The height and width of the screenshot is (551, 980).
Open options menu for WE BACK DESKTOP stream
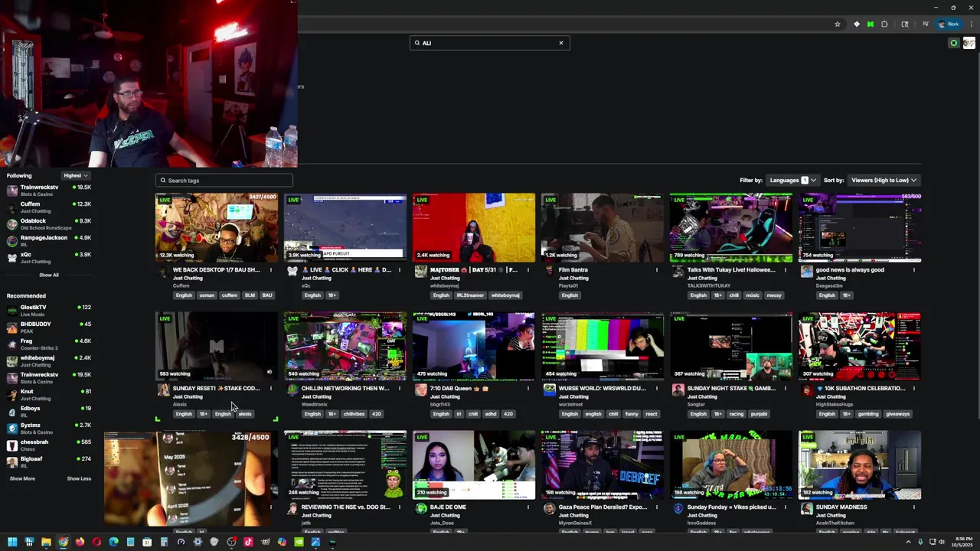[270, 270]
